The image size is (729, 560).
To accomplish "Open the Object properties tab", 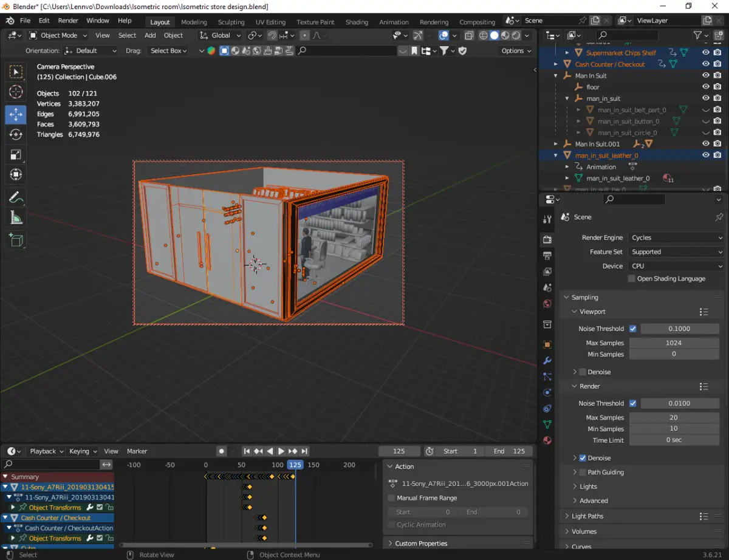I will (547, 344).
